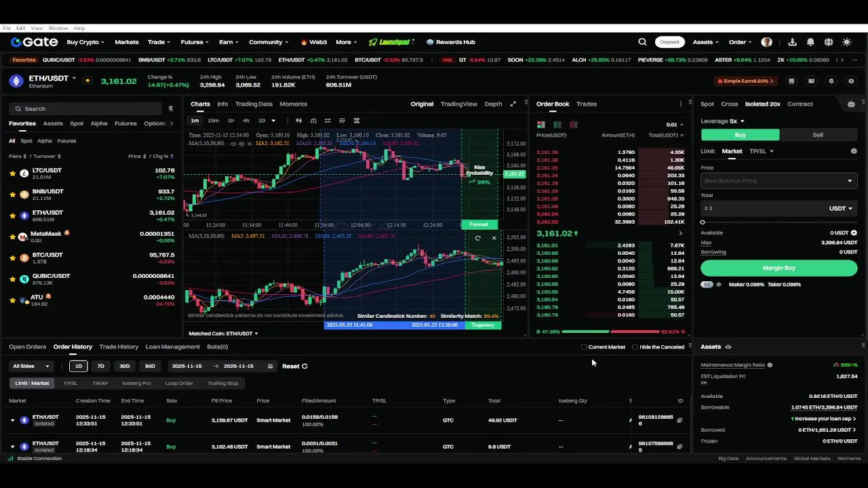This screenshot has height=488, width=868.
Task: Open the Order Book three-dot menu
Action: point(681,104)
